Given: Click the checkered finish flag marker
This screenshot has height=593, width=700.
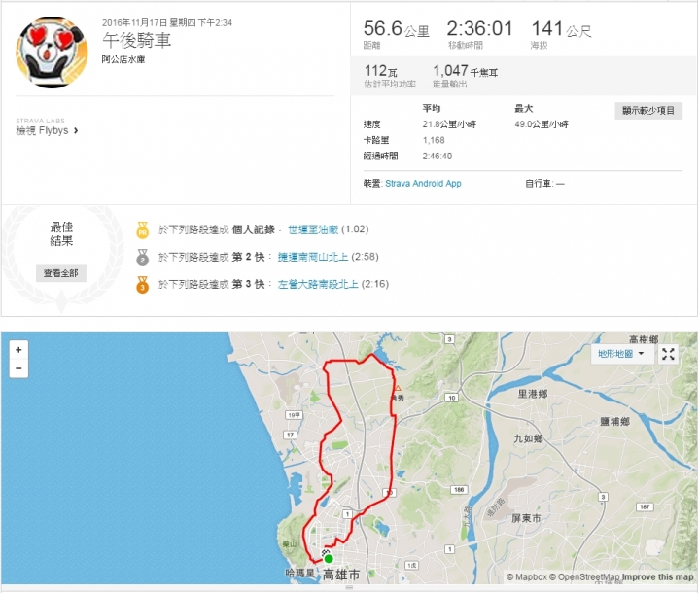Looking at the screenshot, I should pos(325,553).
